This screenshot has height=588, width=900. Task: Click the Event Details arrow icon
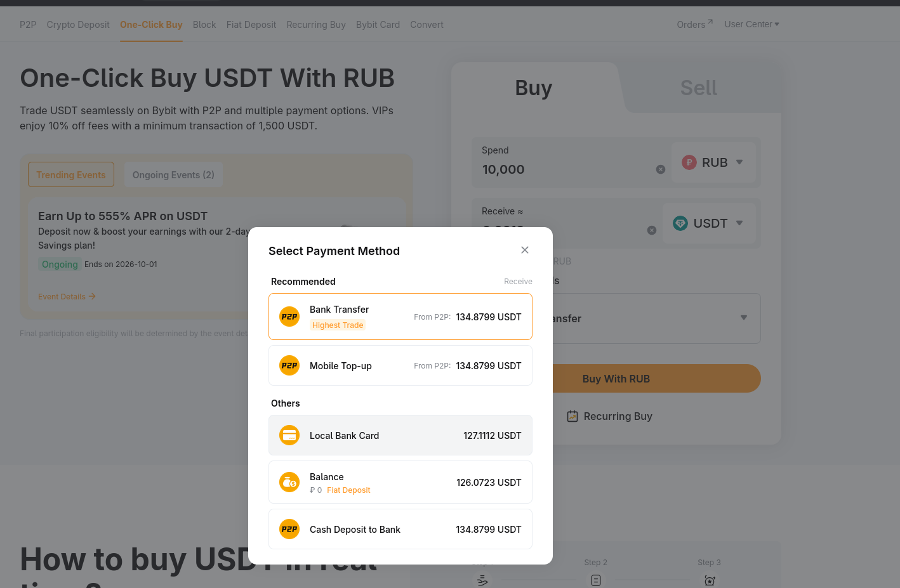[93, 296]
